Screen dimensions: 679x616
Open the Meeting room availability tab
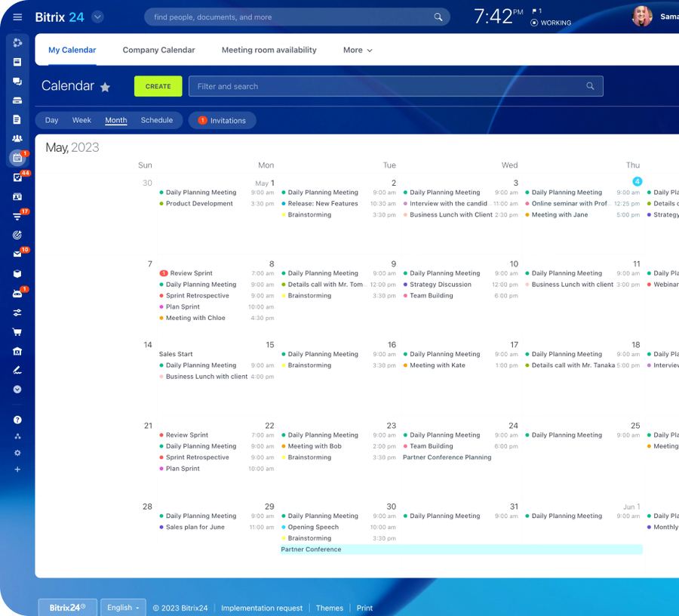(x=269, y=50)
